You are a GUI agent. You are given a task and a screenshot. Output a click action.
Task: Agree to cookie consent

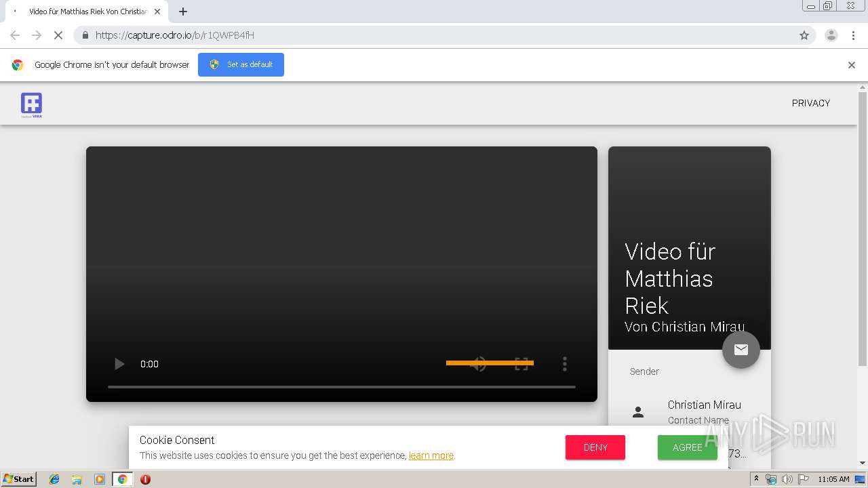coord(688,447)
